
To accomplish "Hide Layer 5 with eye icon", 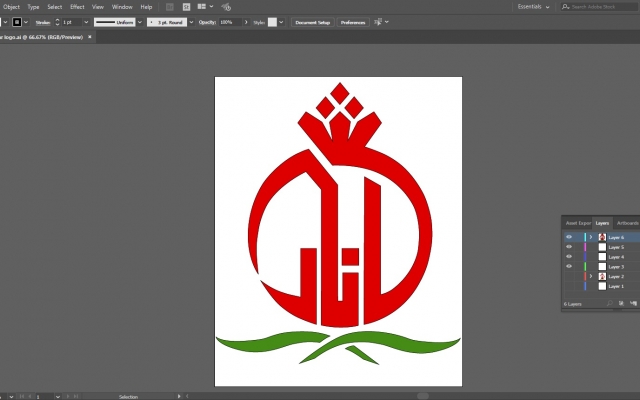I will click(569, 247).
